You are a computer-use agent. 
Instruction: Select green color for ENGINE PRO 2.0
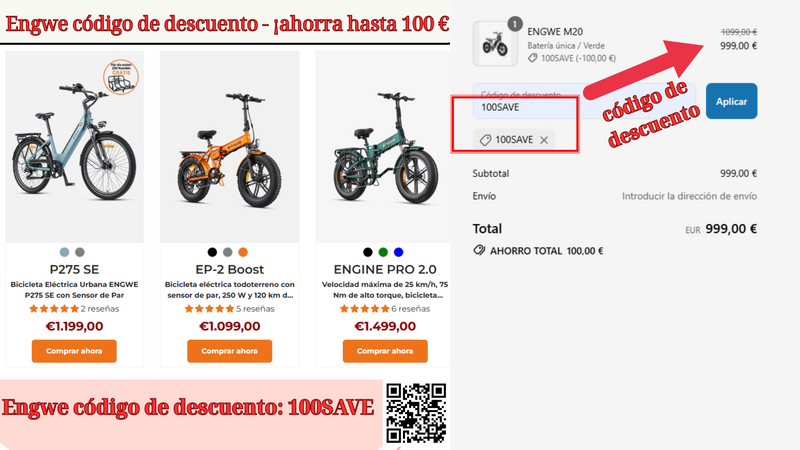pyautogui.click(x=383, y=252)
